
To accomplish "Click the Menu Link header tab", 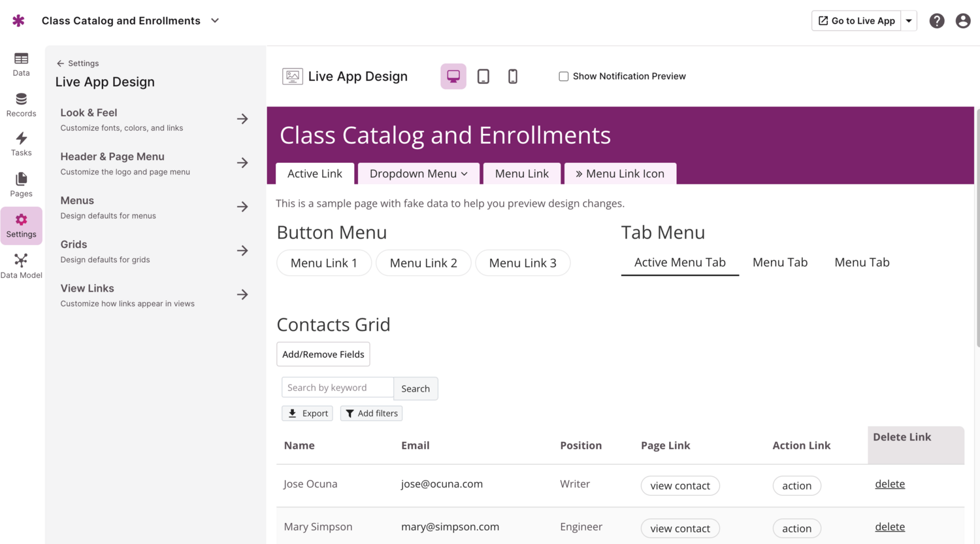I will pyautogui.click(x=522, y=174).
